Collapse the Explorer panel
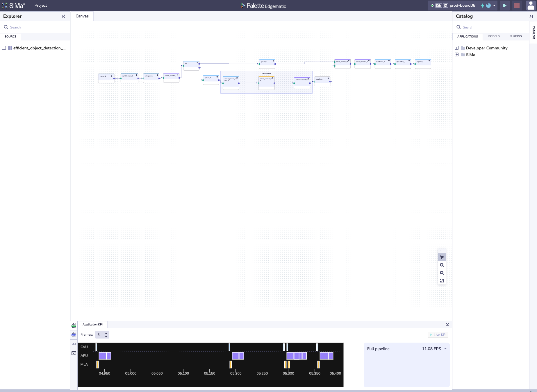537x392 pixels. click(63, 16)
